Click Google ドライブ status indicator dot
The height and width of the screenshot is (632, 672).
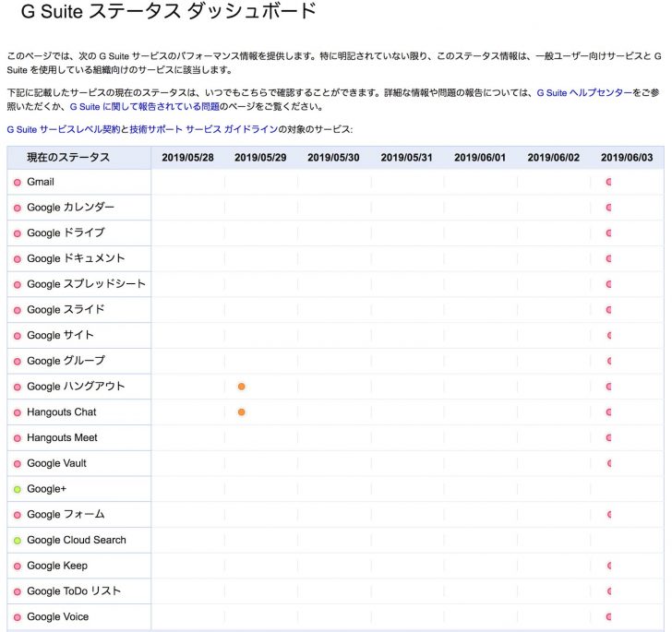pos(18,233)
